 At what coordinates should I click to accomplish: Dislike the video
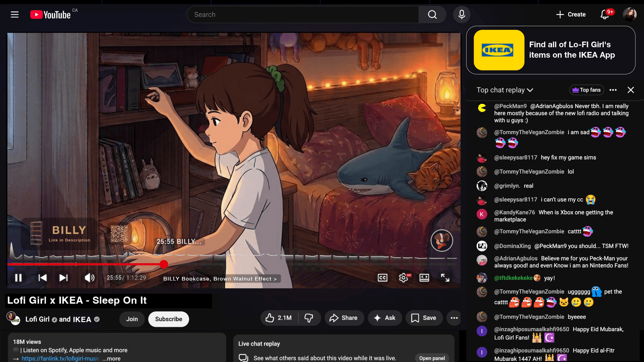coord(309,318)
